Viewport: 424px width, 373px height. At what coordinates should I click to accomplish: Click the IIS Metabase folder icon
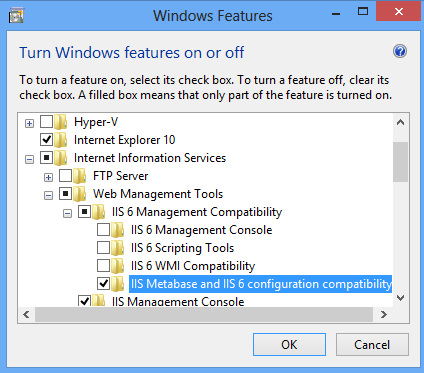pyautogui.click(x=118, y=284)
